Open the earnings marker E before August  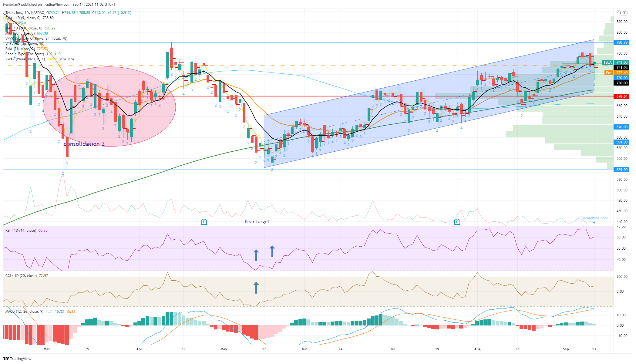(x=457, y=222)
